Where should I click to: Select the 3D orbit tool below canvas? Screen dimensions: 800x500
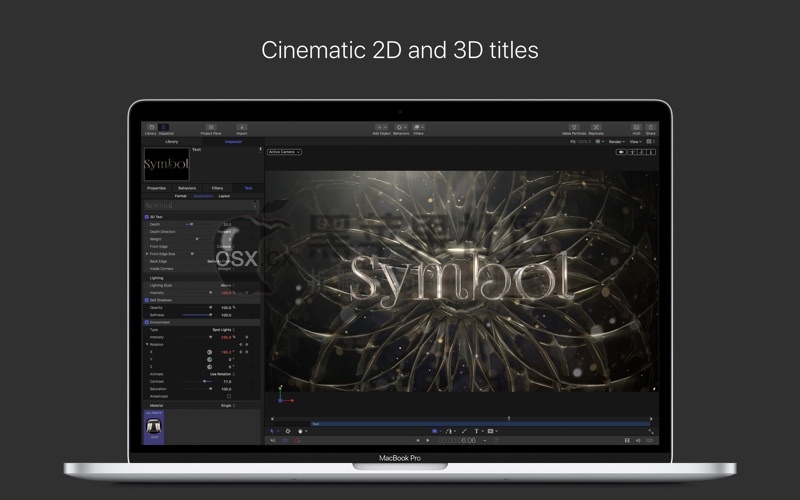pyautogui.click(x=288, y=431)
